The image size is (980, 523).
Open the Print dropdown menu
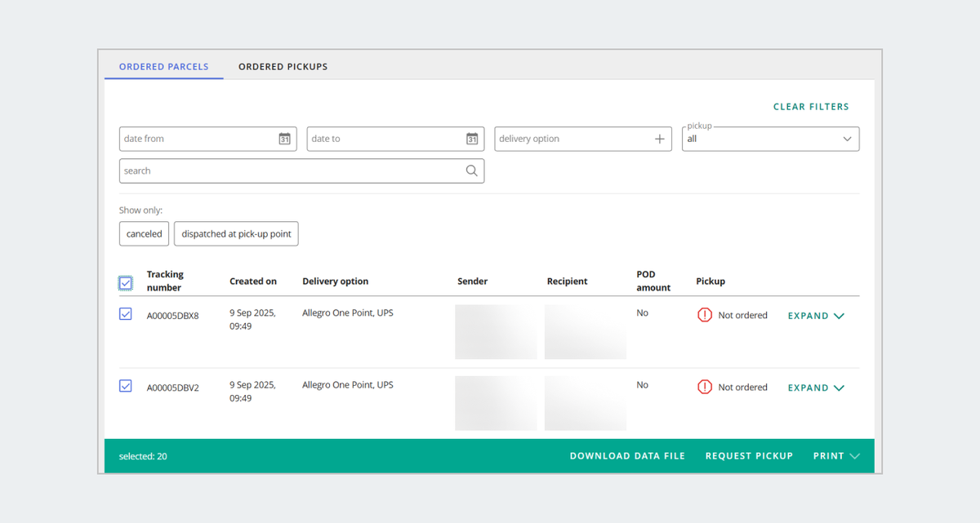pyautogui.click(x=835, y=456)
